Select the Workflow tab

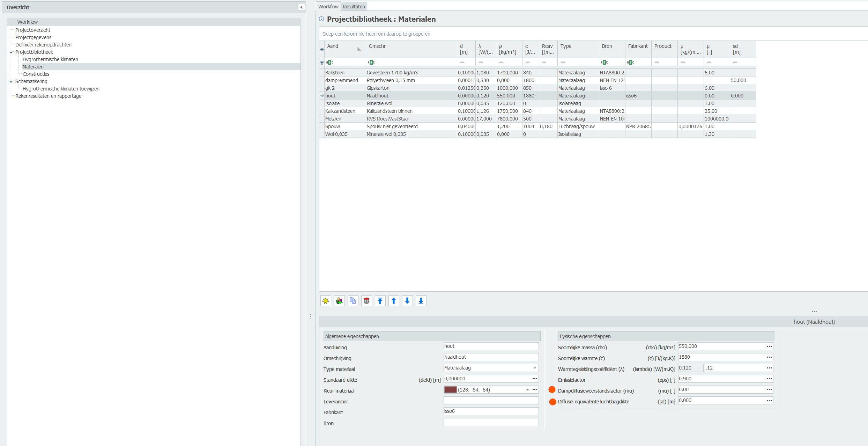click(x=328, y=7)
